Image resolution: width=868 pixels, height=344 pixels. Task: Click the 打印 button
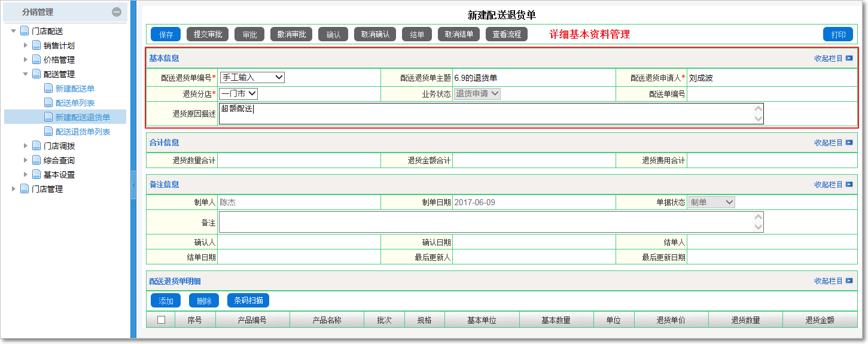click(x=838, y=35)
